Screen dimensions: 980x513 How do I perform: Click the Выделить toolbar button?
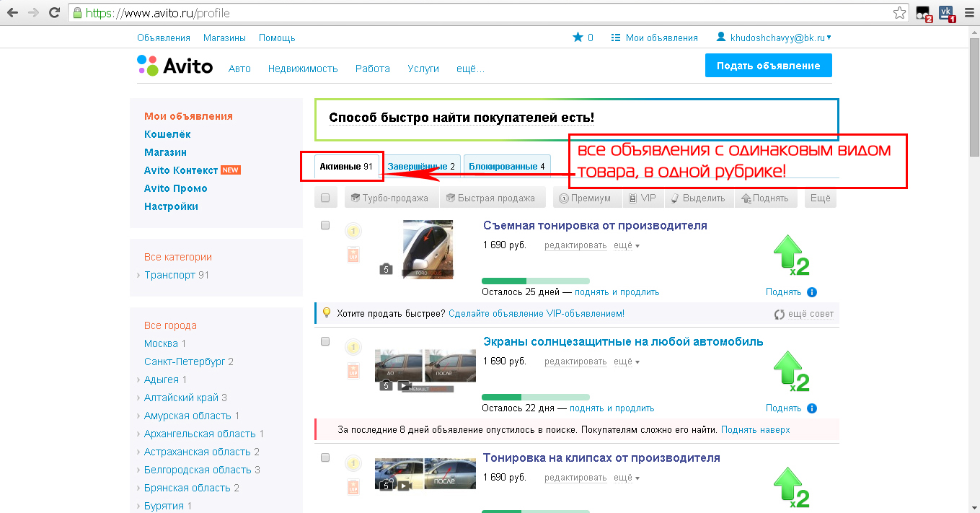tap(698, 198)
